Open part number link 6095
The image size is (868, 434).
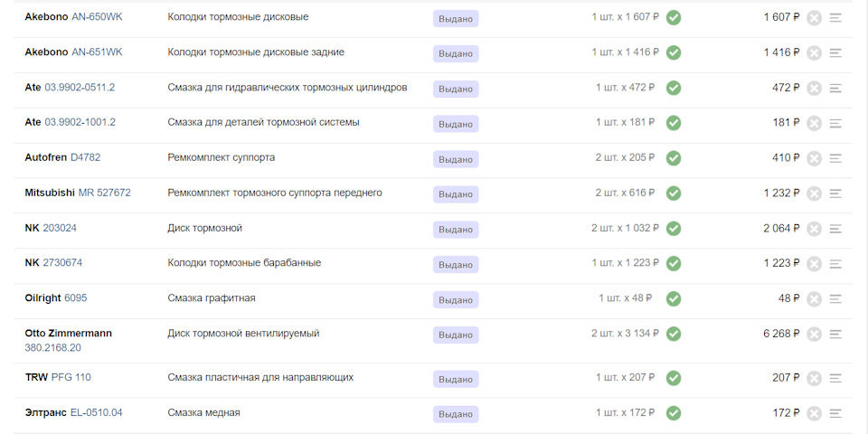pyautogui.click(x=76, y=297)
